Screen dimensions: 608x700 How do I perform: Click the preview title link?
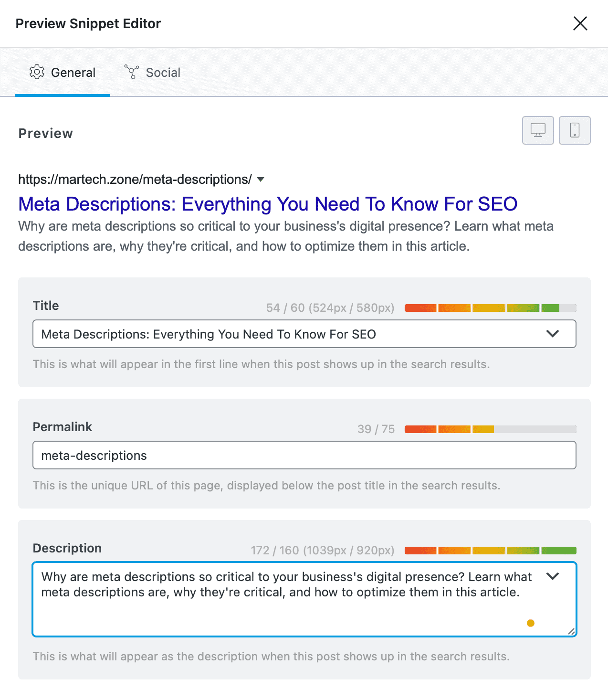click(x=267, y=204)
